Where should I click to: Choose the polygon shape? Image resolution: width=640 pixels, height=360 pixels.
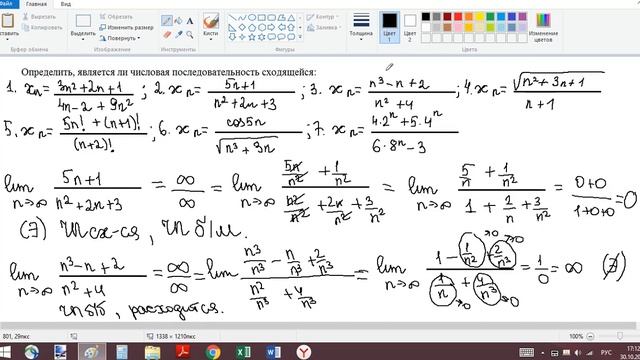[281, 18]
